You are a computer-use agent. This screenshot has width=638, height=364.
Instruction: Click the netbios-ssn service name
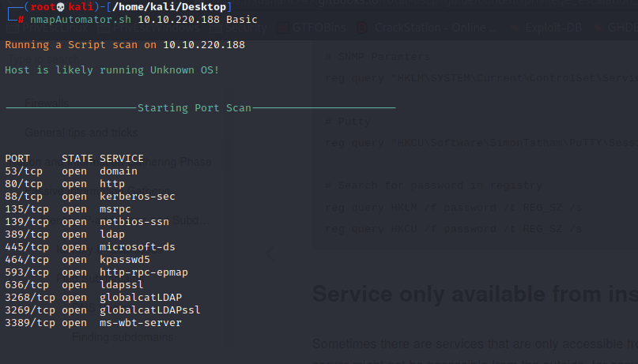click(x=134, y=222)
